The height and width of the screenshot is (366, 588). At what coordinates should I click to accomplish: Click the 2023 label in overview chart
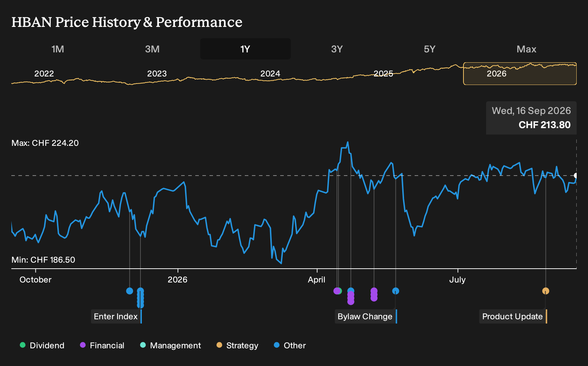[157, 74]
